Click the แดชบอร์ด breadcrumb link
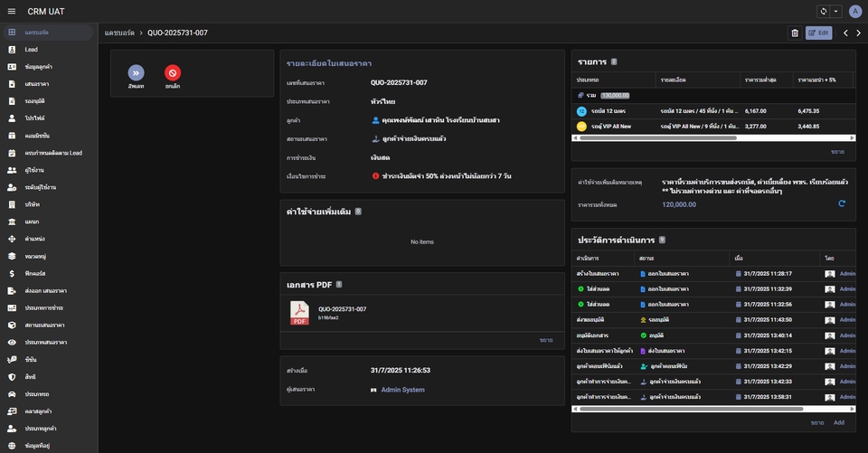 click(119, 33)
